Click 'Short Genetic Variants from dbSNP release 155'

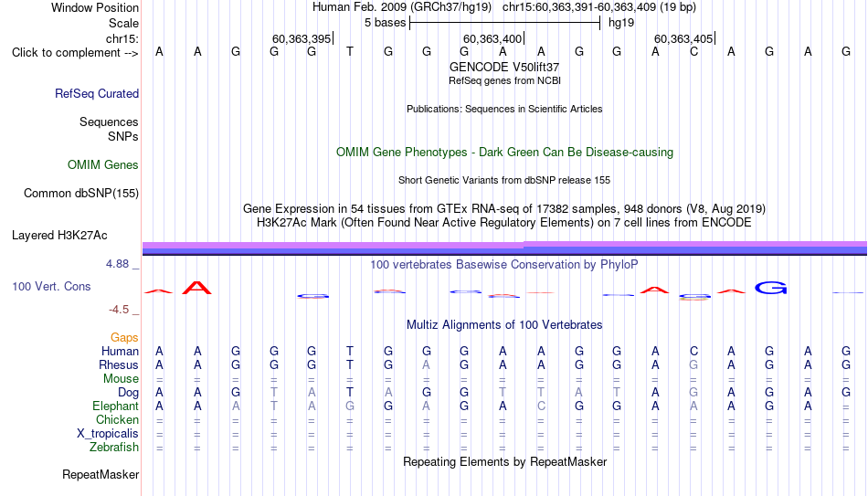point(504,181)
